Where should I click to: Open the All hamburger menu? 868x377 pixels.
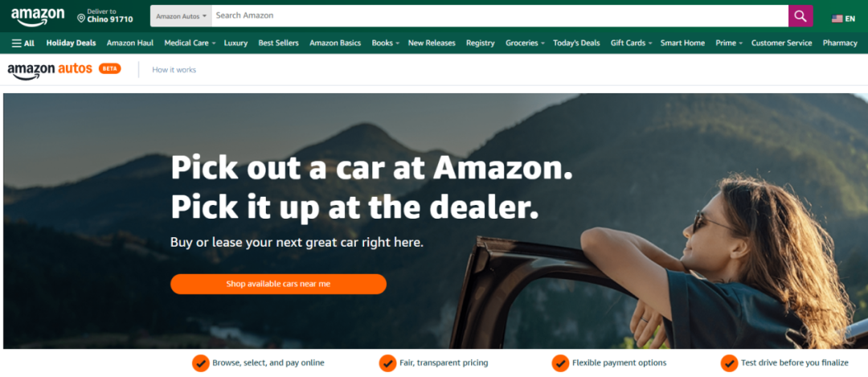point(23,43)
